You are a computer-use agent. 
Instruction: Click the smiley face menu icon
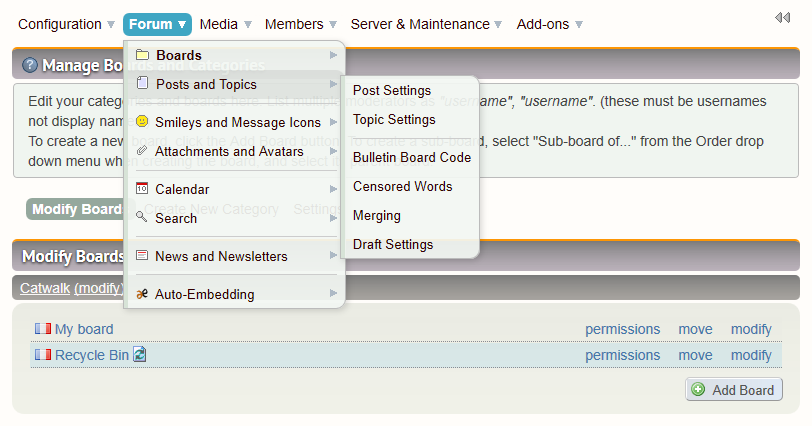[142, 122]
